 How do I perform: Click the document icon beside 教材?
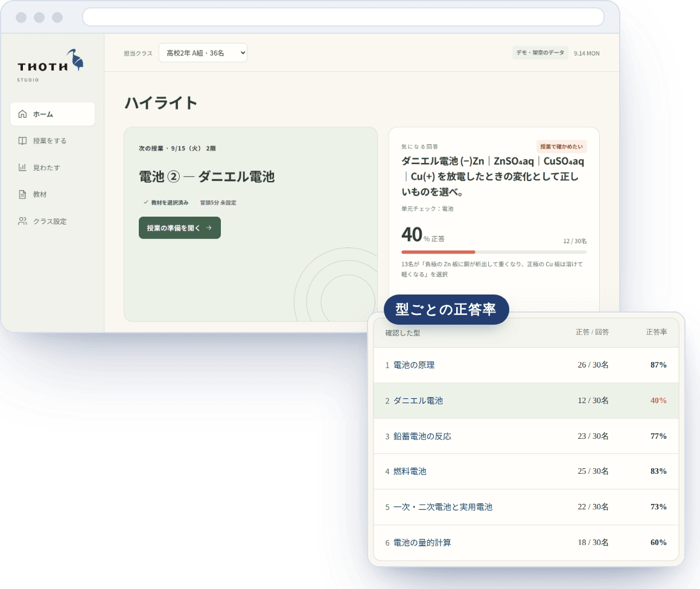coord(22,194)
